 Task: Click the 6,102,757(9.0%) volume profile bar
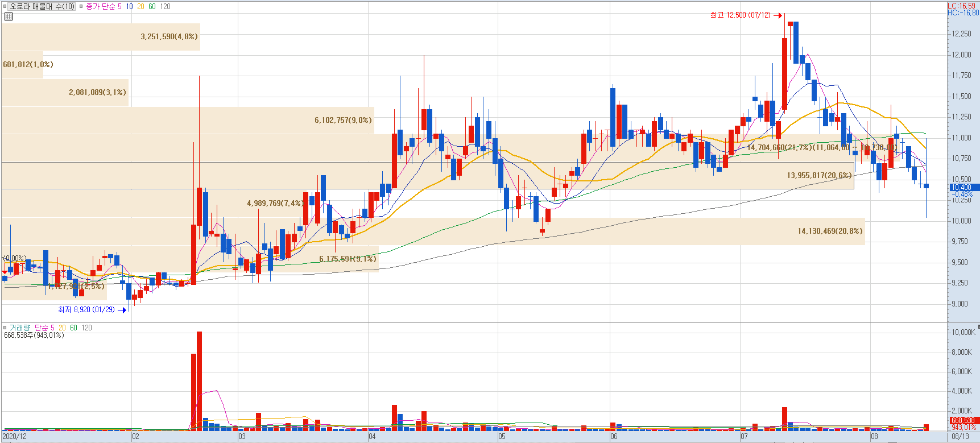pos(188,120)
